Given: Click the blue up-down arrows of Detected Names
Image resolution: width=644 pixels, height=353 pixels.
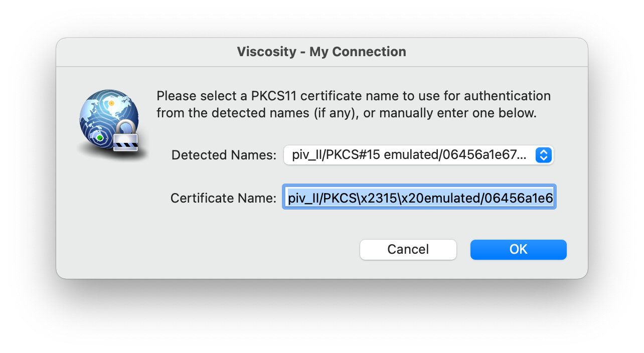Looking at the screenshot, I should tap(544, 155).
